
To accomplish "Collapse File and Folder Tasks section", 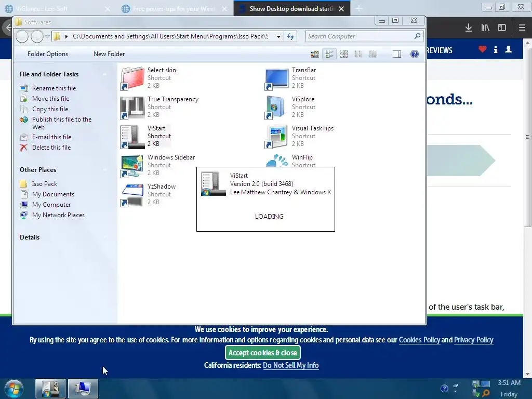I will pyautogui.click(x=104, y=74).
